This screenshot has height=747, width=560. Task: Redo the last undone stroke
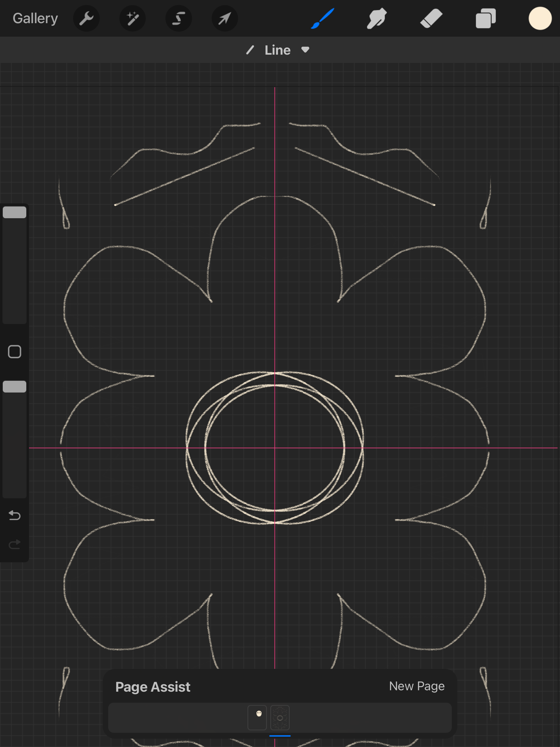pyautogui.click(x=15, y=545)
